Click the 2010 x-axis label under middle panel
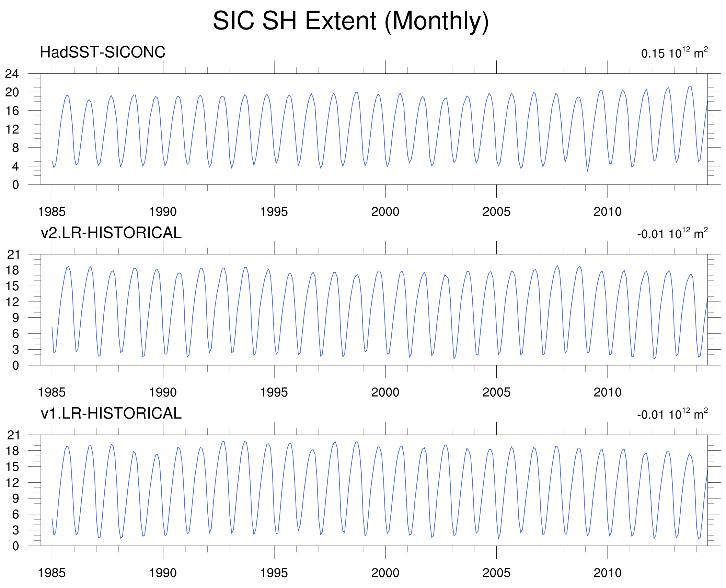726x588 pixels. tap(607, 392)
